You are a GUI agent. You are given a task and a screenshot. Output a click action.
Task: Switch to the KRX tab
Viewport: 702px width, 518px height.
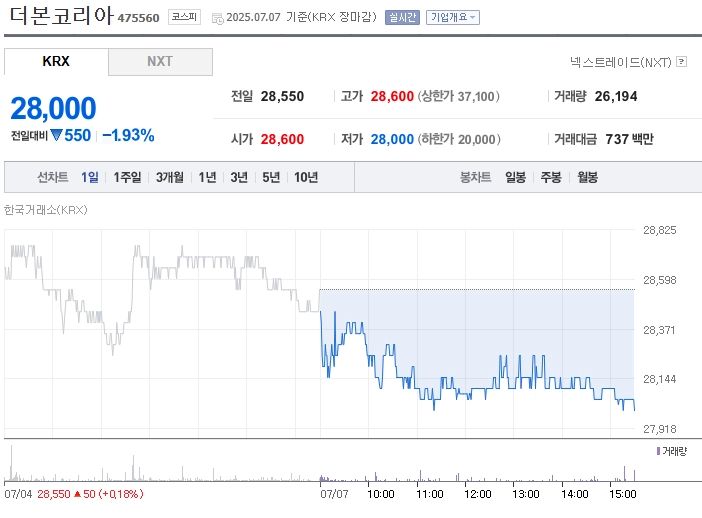tap(56, 61)
